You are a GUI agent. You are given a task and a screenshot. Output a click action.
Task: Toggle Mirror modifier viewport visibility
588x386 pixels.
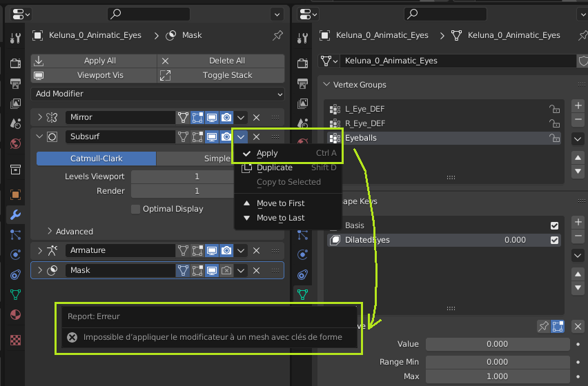(211, 118)
